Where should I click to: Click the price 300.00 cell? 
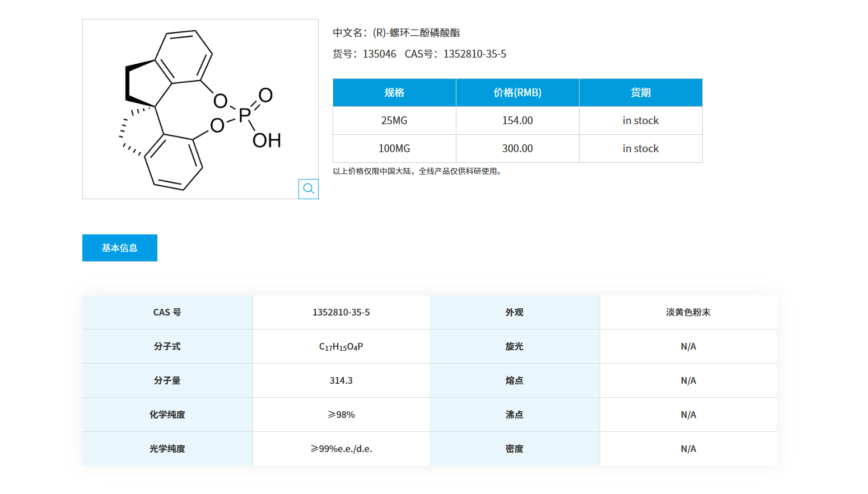coord(517,148)
